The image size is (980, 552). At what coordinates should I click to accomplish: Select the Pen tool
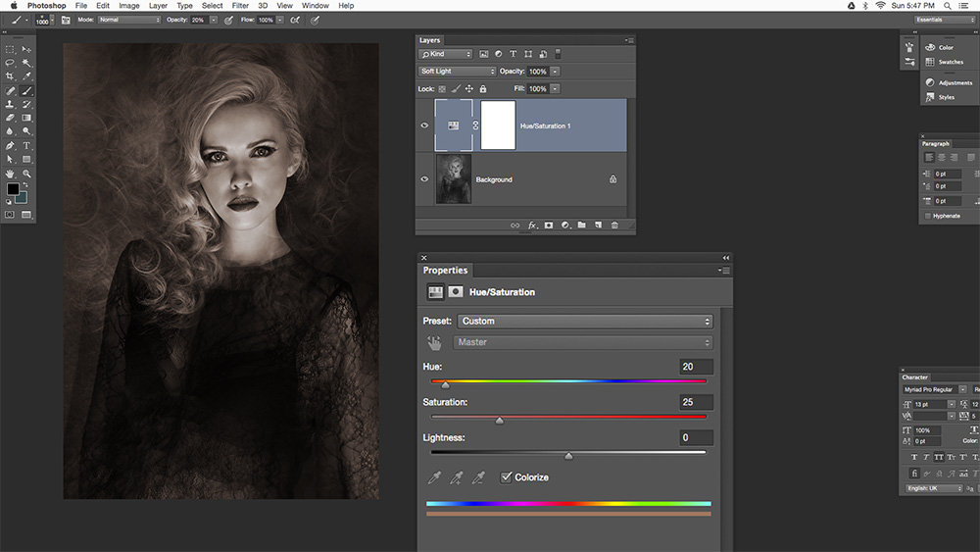coord(10,146)
